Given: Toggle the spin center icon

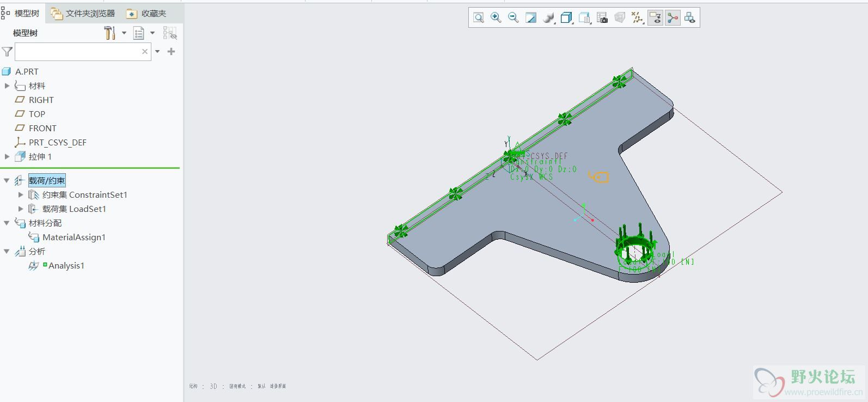Looking at the screenshot, I should pyautogui.click(x=673, y=18).
